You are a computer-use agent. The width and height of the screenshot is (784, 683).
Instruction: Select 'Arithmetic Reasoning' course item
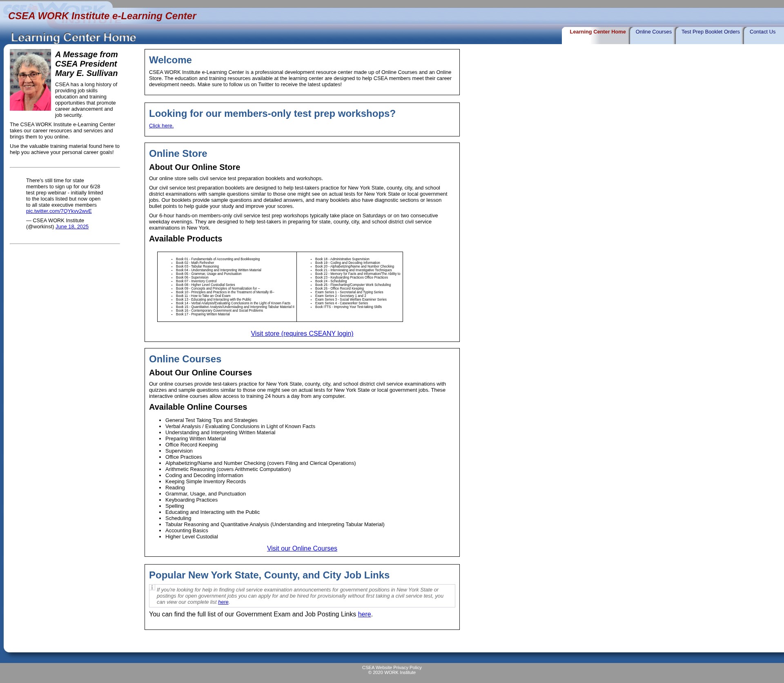pos(228,469)
